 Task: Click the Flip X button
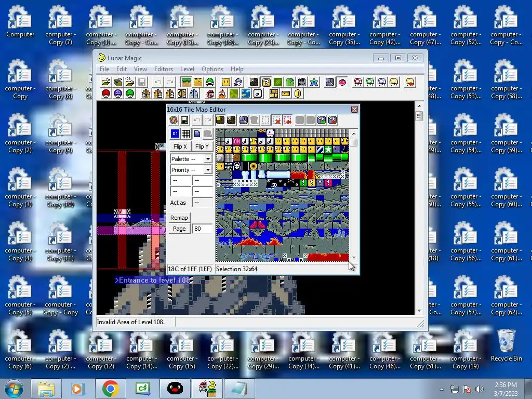coord(180,147)
